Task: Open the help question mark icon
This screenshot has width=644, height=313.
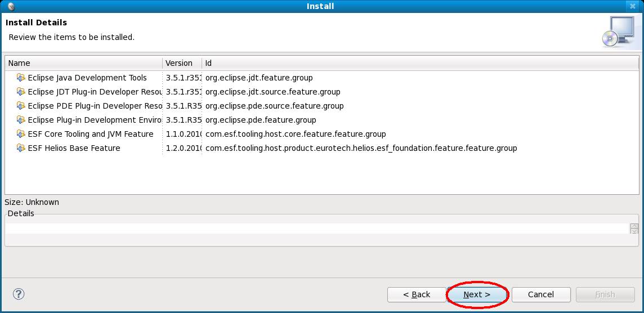Action: (19, 294)
